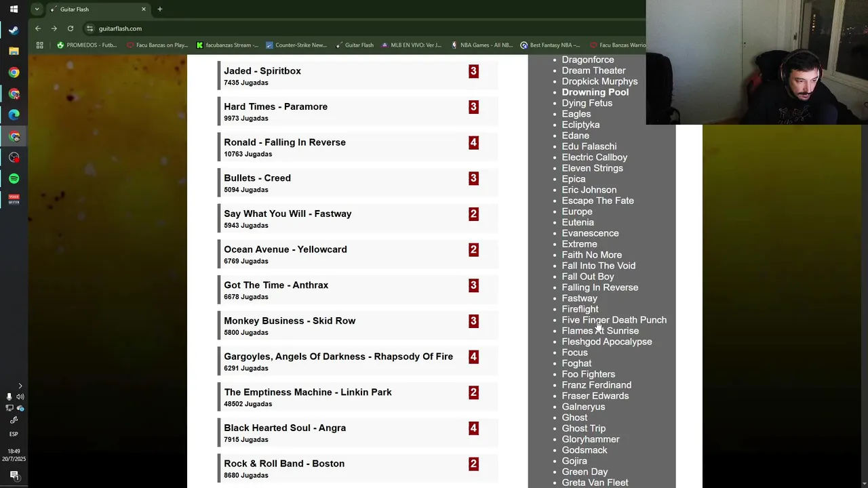Click the browser back arrow
The height and width of the screenshot is (488, 868).
[38, 28]
